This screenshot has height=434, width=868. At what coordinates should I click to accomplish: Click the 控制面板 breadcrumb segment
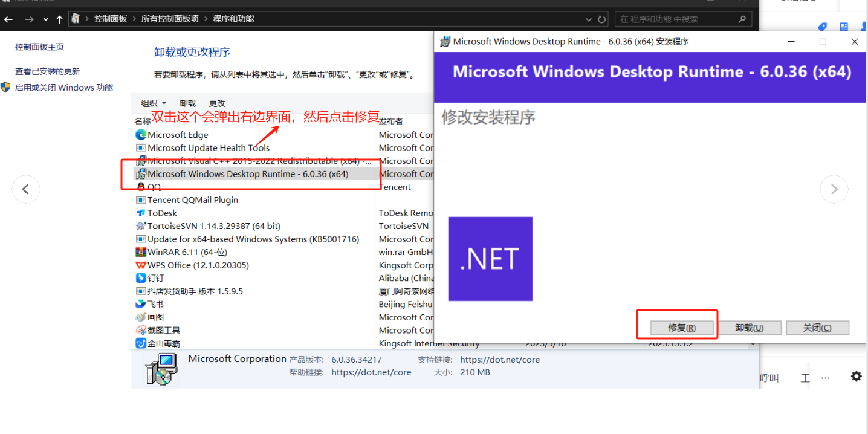(x=111, y=19)
